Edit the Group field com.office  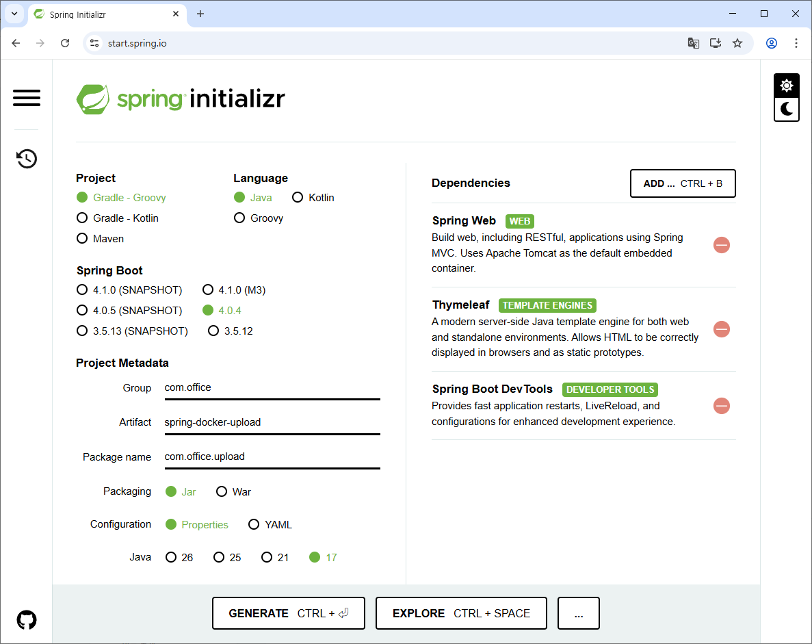click(x=272, y=388)
